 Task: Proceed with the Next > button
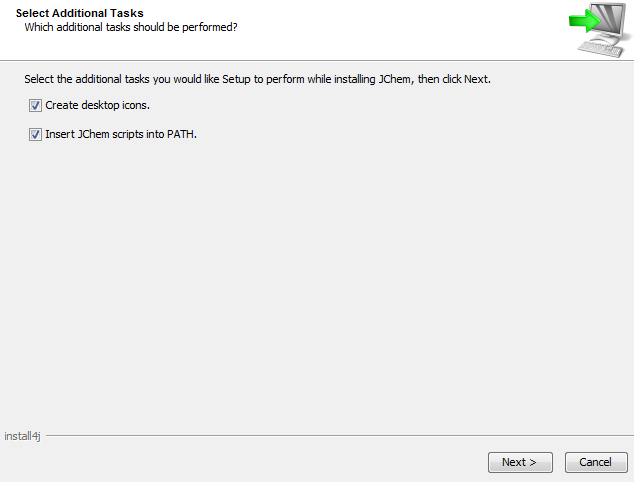coord(520,462)
